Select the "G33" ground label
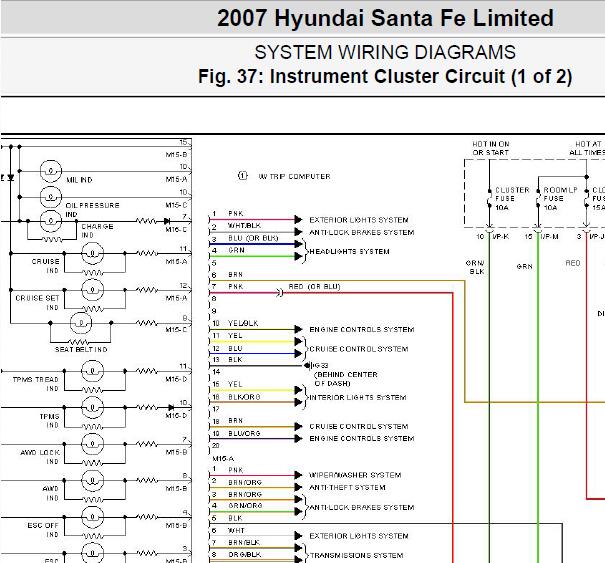The height and width of the screenshot is (563, 605). click(320, 365)
